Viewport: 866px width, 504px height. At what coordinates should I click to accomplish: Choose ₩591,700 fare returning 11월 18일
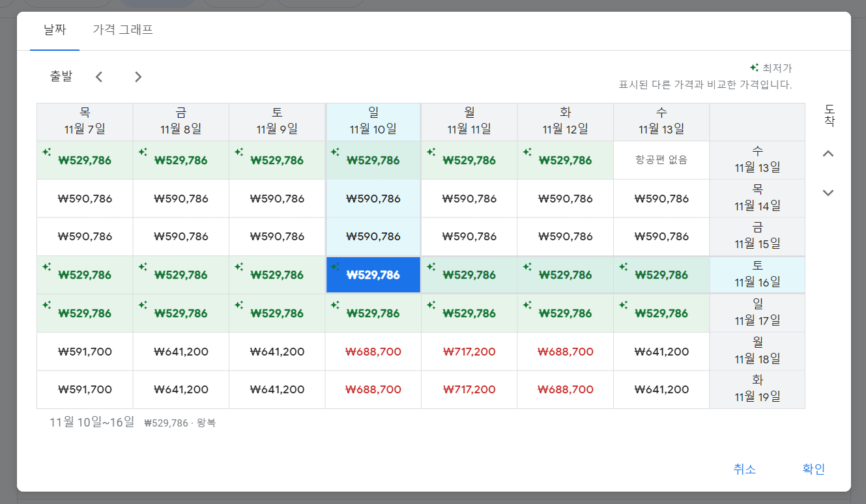point(85,352)
